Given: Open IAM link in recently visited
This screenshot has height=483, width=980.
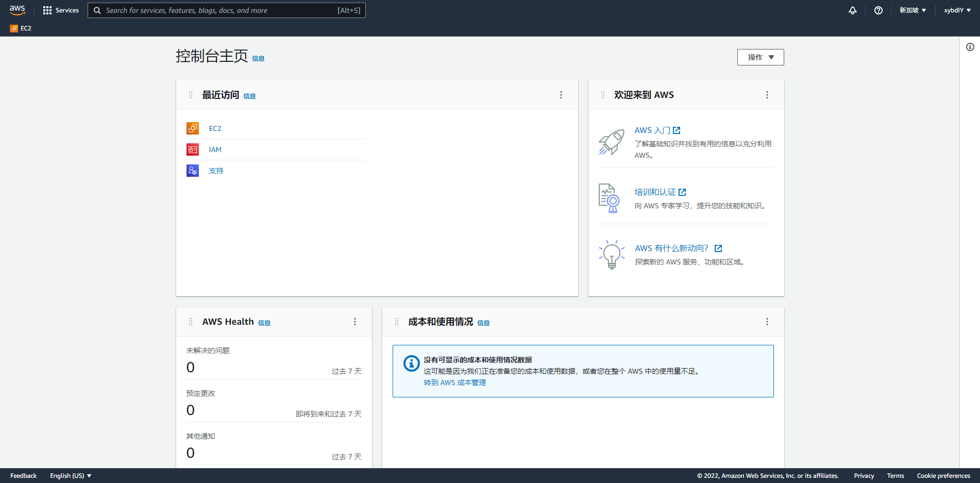Looking at the screenshot, I should [x=215, y=149].
